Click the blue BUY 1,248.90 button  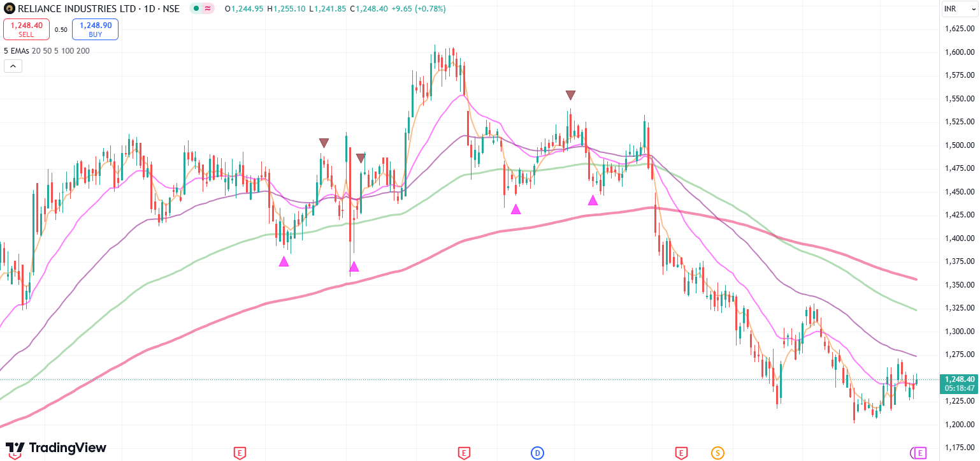tap(95, 29)
